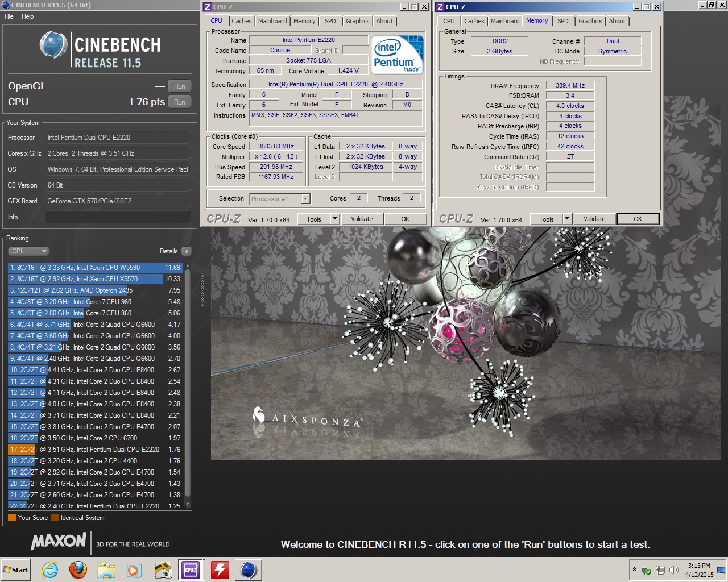Click the brown Identical System legend swatch
Screen dimensions: 728x582
55,518
